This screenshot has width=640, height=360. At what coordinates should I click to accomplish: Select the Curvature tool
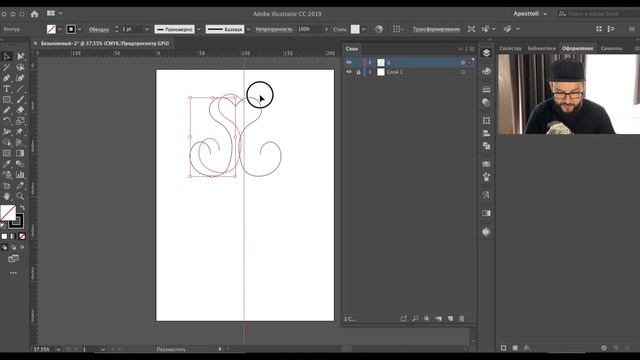[20, 78]
